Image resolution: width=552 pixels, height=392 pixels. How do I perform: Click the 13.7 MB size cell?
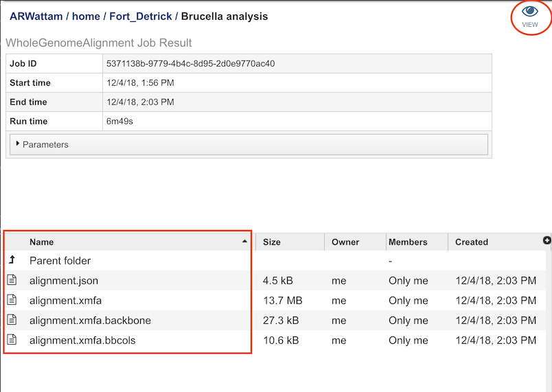click(283, 301)
